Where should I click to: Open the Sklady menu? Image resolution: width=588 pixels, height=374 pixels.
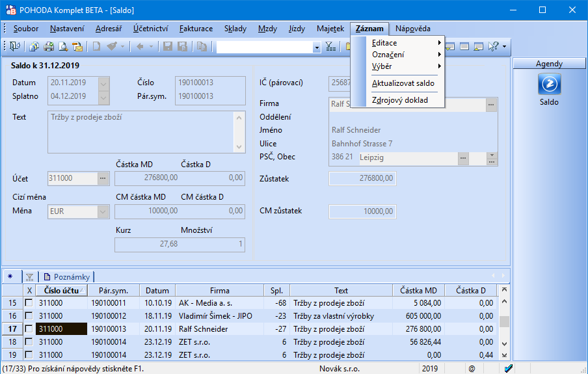[235, 29]
